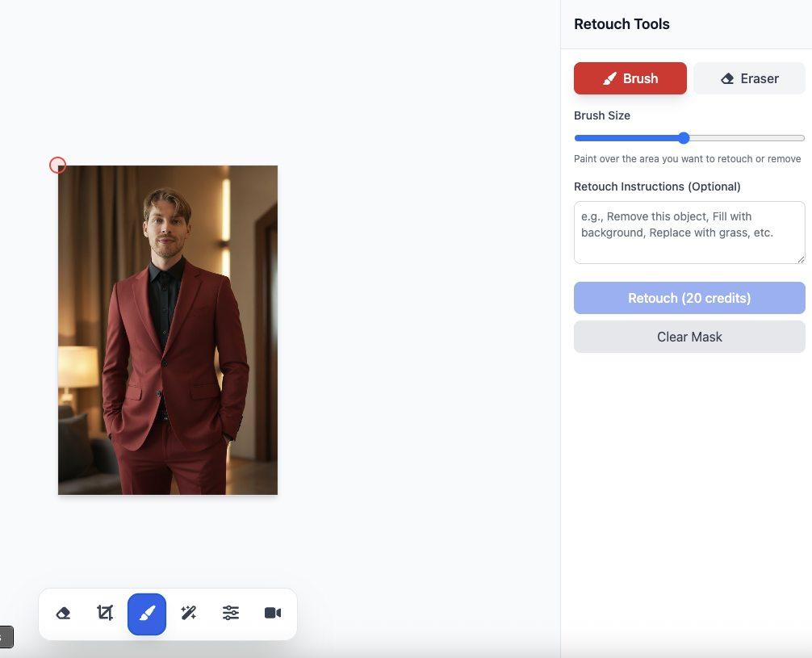The height and width of the screenshot is (658, 812).
Task: Select the crop tool icon
Action: coord(105,614)
